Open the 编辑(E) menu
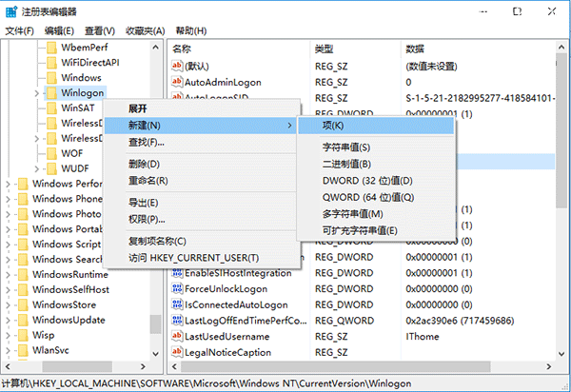The width and height of the screenshot is (571, 392). [59, 31]
